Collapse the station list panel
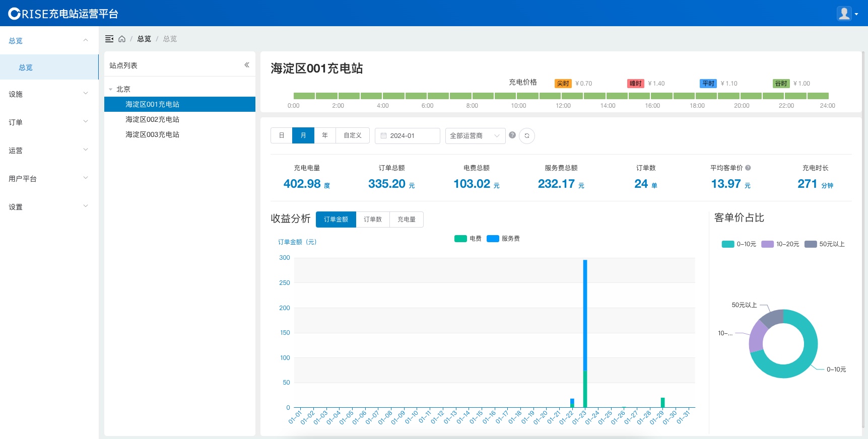 click(247, 65)
